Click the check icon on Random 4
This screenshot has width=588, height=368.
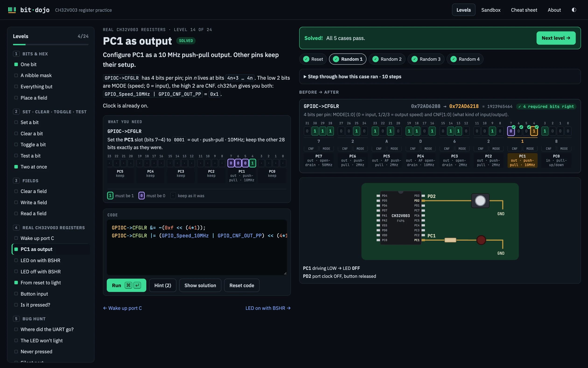453,59
